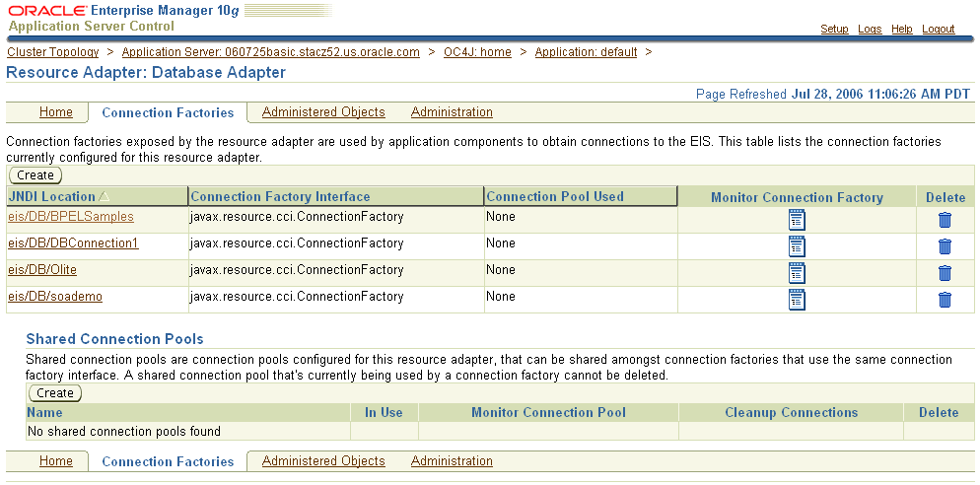The width and height of the screenshot is (980, 485).
Task: Click the Page Refreshed timestamp
Action: point(833,95)
